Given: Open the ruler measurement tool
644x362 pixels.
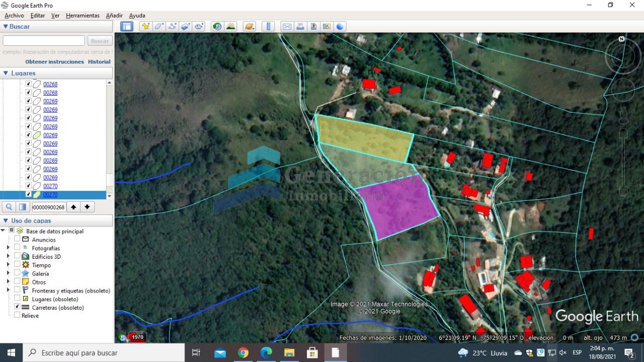Looking at the screenshot, I should tap(268, 27).
